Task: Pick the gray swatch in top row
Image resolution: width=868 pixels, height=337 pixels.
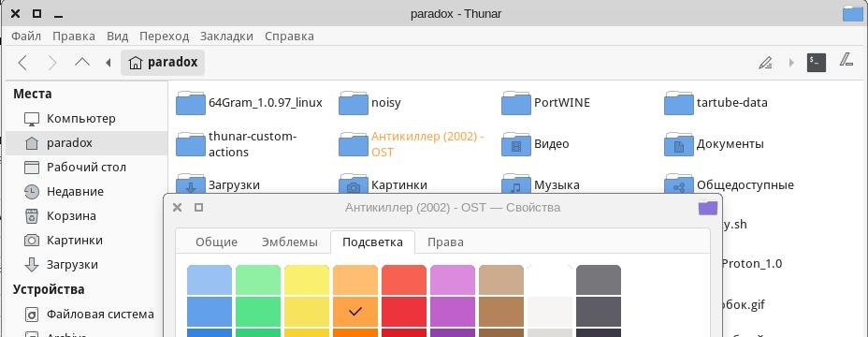Action: [x=599, y=280]
